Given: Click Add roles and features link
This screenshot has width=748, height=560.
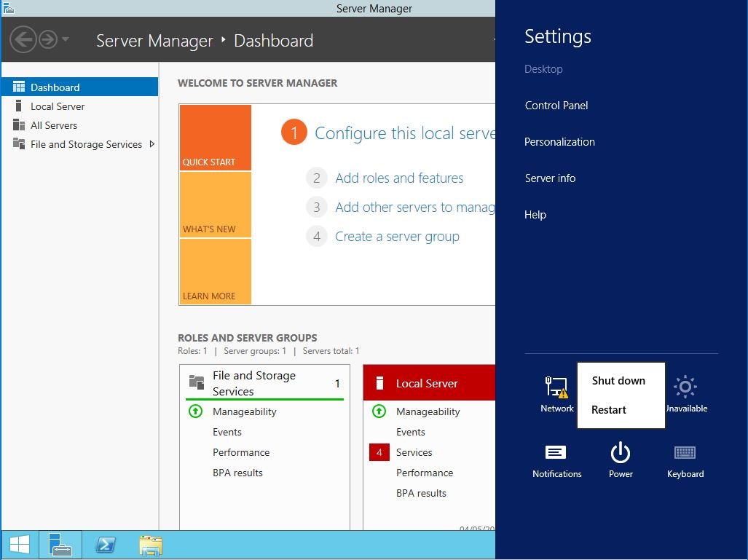Looking at the screenshot, I should (x=399, y=178).
